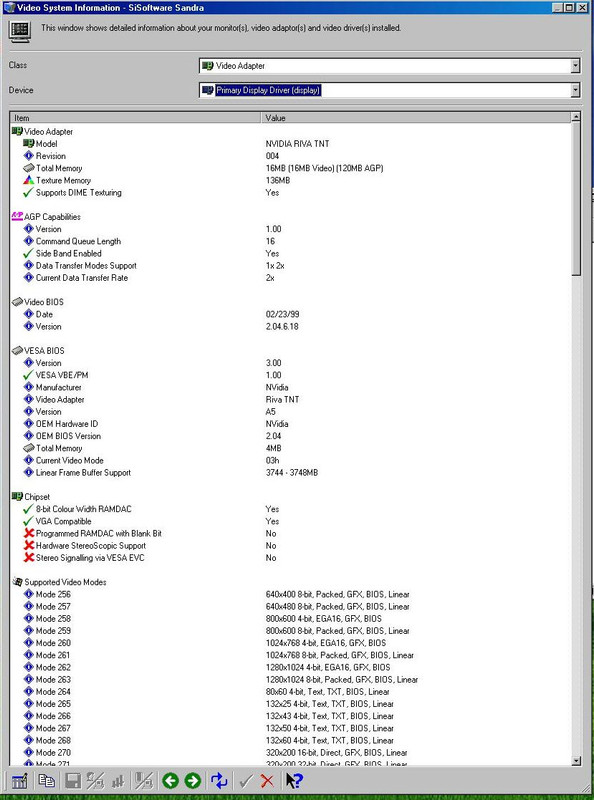Click the green check beside Side Band Enabled

(29, 253)
